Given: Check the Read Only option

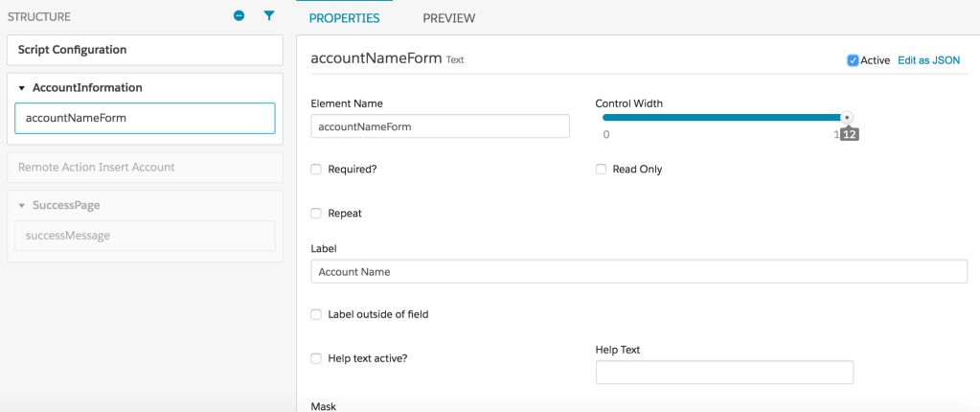Looking at the screenshot, I should [x=601, y=170].
